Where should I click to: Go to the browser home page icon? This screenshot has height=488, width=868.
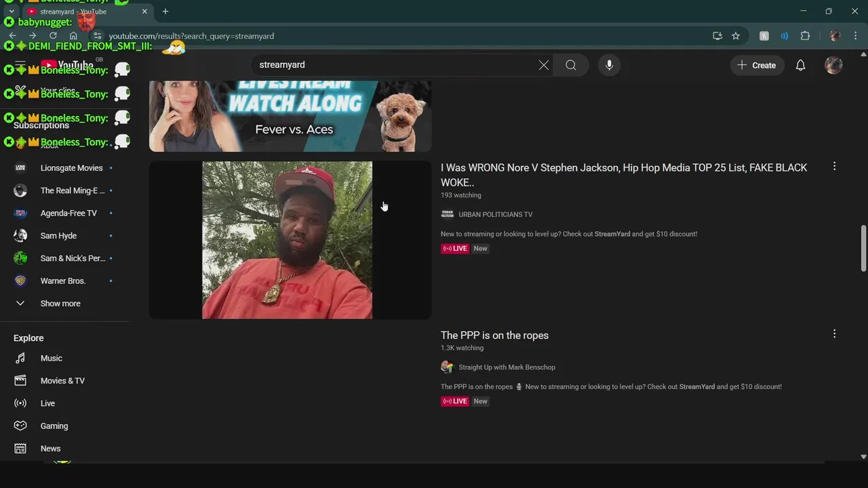73,36
